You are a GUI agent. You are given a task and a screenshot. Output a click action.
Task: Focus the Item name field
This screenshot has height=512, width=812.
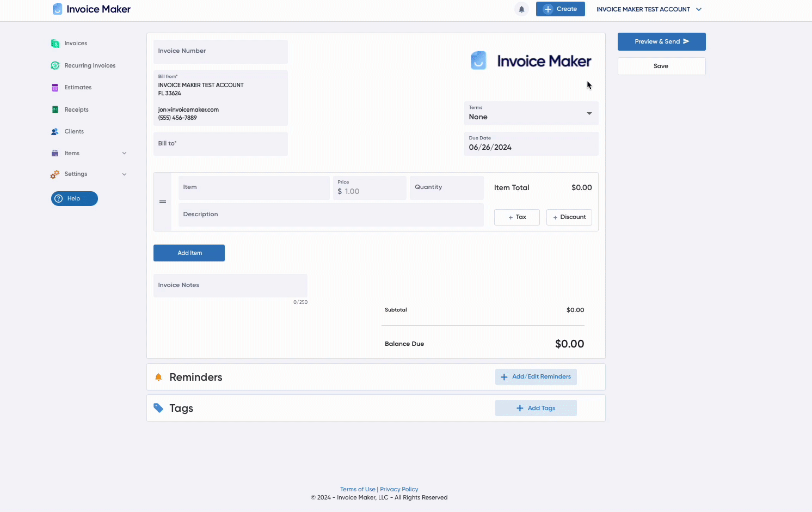(x=254, y=188)
